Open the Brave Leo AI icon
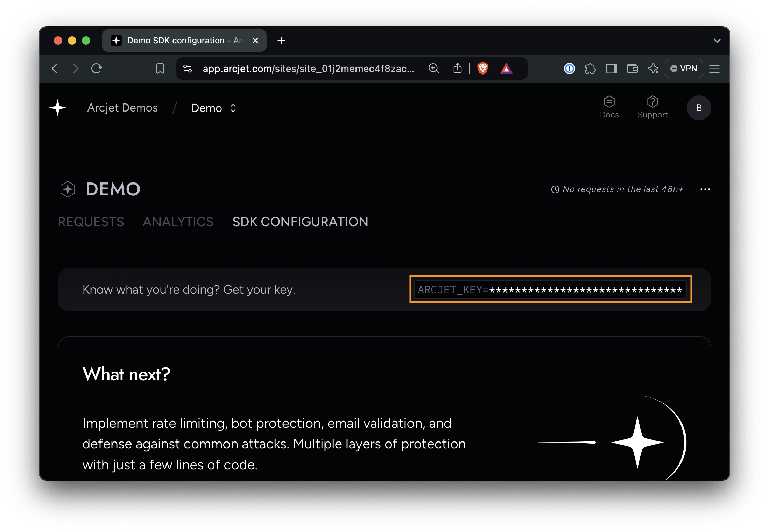Viewport: 769px width, 532px height. 654,69
